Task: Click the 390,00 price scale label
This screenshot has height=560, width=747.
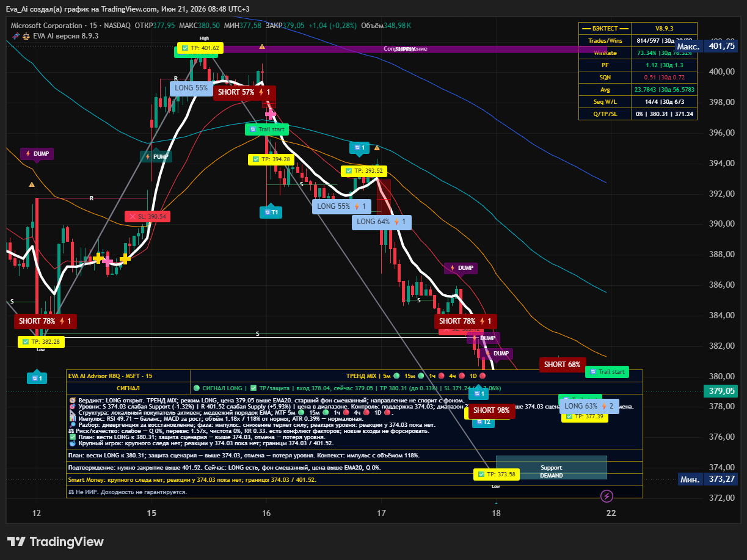Action: [x=721, y=224]
